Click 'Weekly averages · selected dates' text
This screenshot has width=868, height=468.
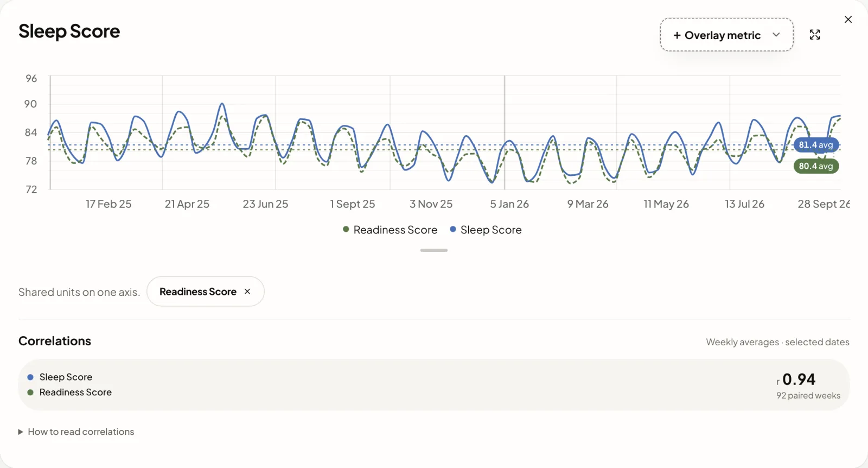(x=778, y=342)
